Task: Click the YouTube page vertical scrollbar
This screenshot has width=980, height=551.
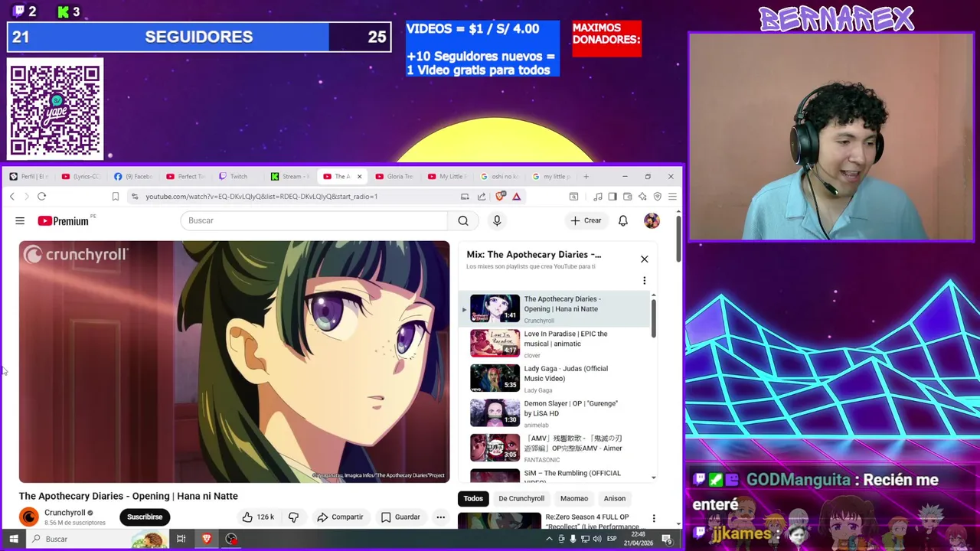Action: click(678, 239)
